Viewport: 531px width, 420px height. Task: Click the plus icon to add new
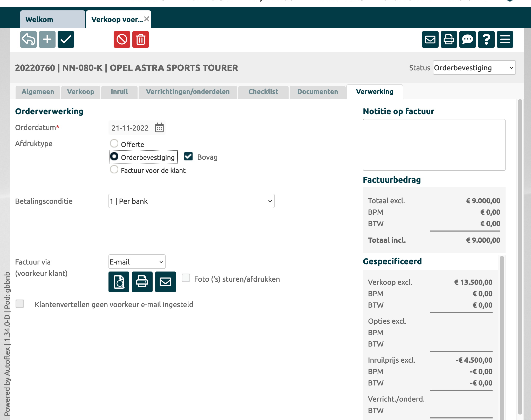click(47, 39)
